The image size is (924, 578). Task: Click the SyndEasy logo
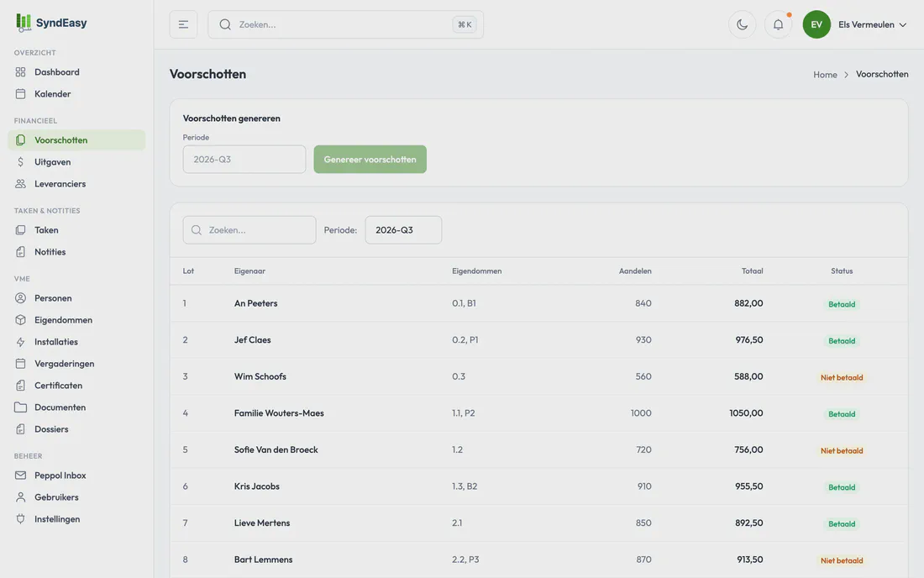pyautogui.click(x=51, y=23)
